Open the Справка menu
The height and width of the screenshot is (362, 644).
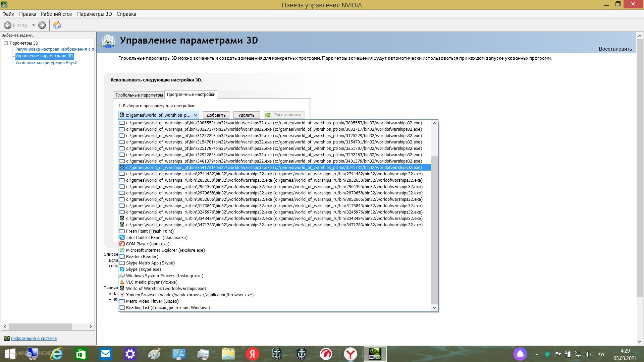tap(126, 14)
